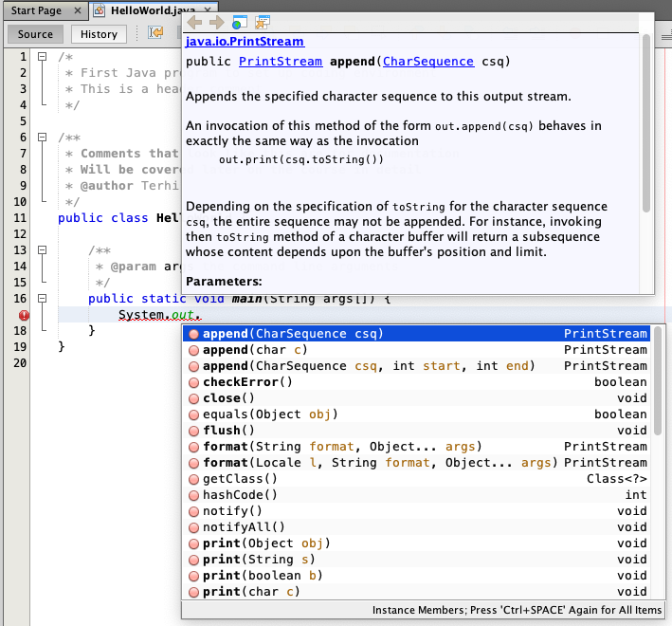Close the Start Page tab

(78, 10)
